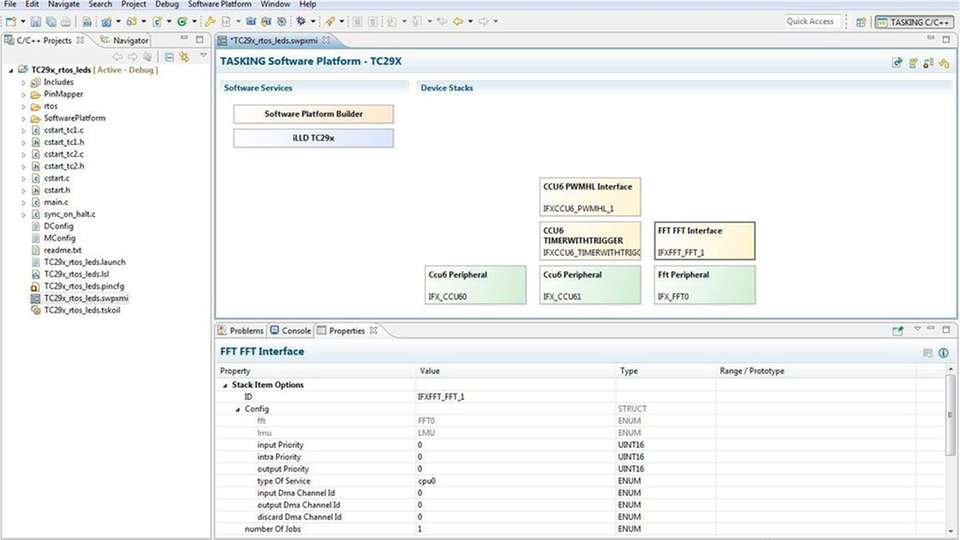Click the Save icon in the main toolbar
Screen dimensions: 960x540
pos(36,21)
